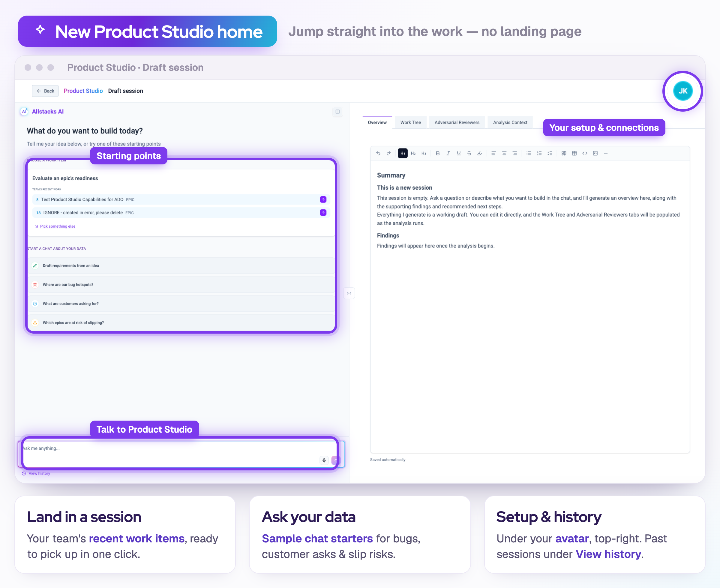Insert a code block
Viewport: 720px width, 588px height.
pos(595,153)
